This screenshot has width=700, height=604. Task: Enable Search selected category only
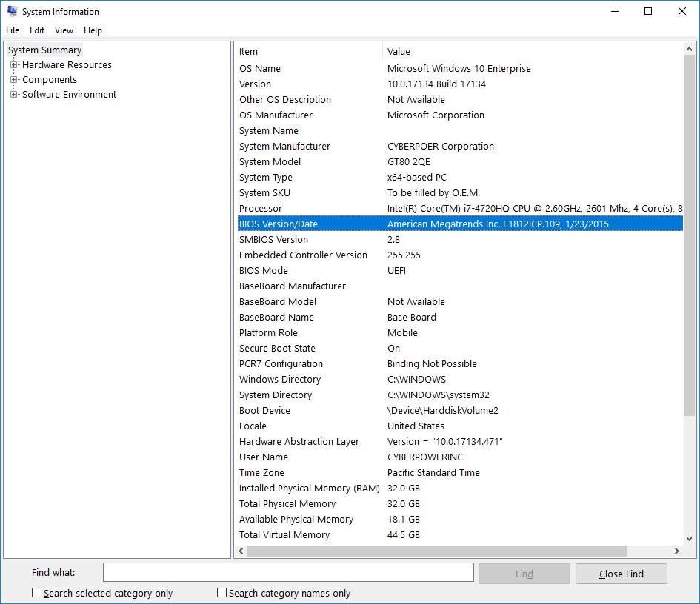click(36, 592)
